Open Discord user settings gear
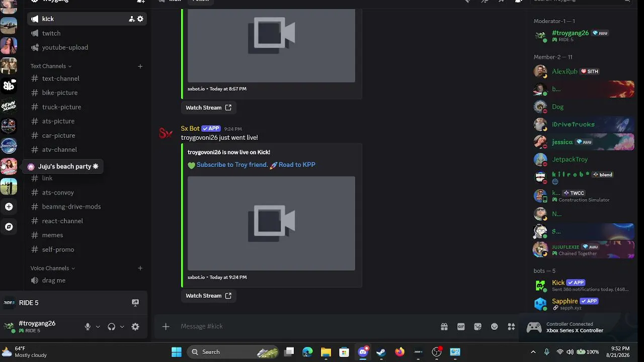Screen dimensions: 644x362 click(135, 327)
